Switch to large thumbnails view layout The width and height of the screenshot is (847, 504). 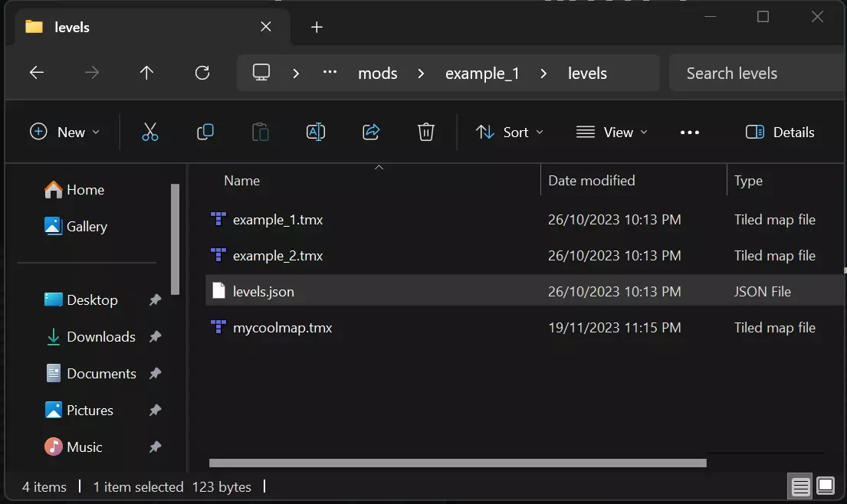[826, 486]
